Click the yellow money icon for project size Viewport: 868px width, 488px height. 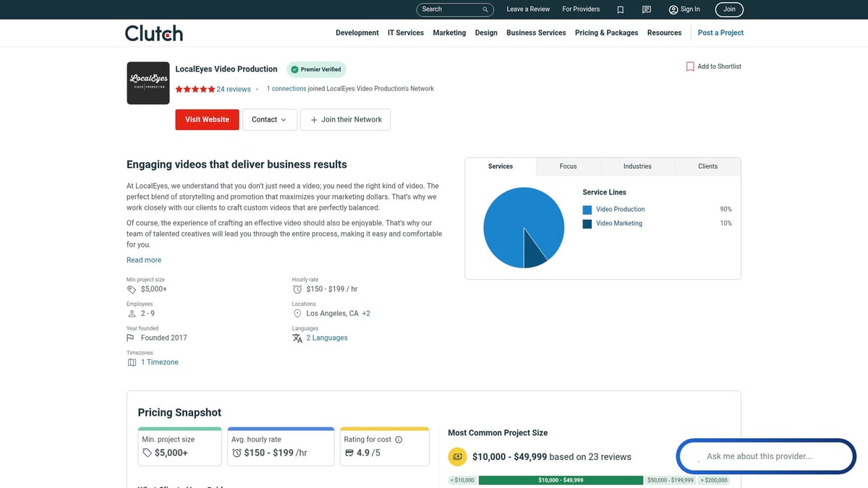click(x=457, y=457)
